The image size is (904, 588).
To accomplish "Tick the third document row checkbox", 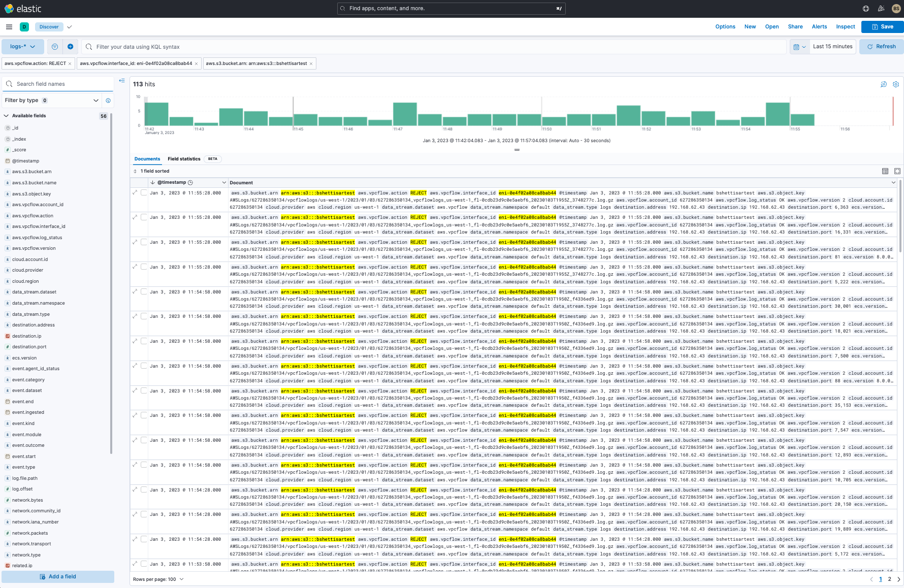I will (144, 242).
